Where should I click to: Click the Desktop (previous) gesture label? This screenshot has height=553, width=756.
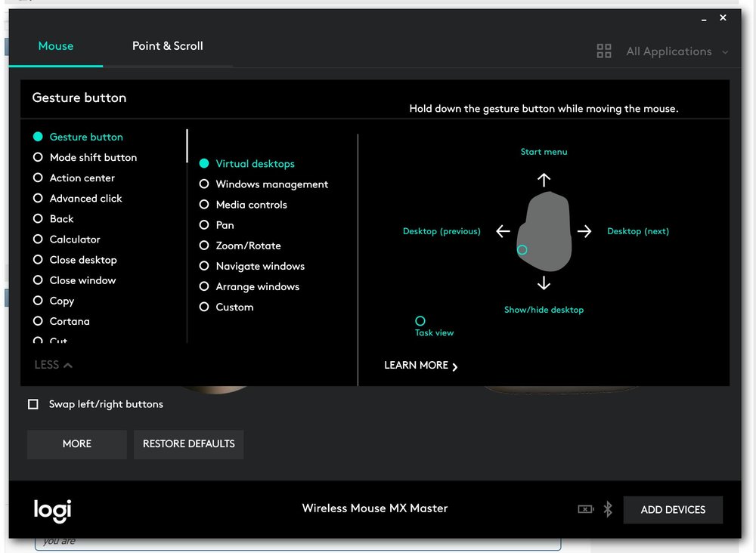[x=442, y=231]
